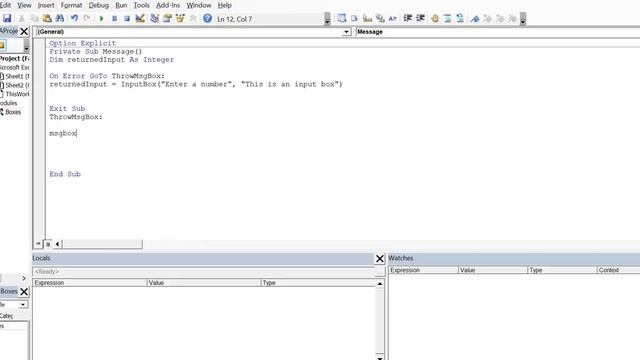The image size is (640, 360).
Task: Open Project Explorer toolbar options arrow
Action: tap(26, 46)
